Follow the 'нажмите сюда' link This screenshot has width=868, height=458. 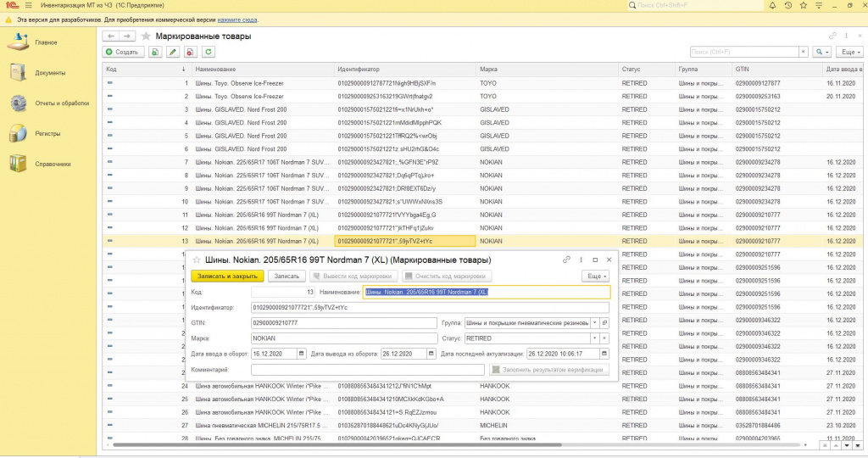pyautogui.click(x=237, y=20)
